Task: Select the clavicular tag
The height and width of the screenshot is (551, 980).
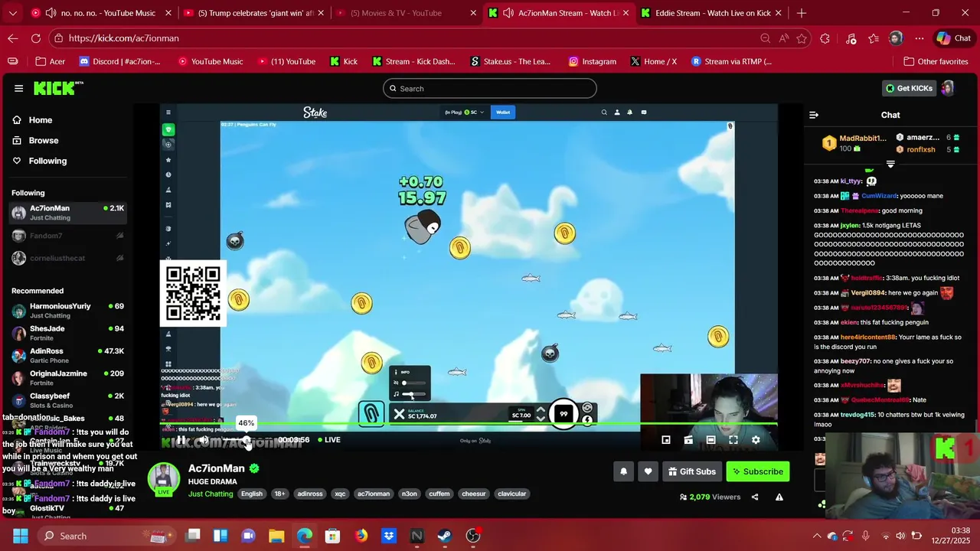Action: tap(512, 494)
